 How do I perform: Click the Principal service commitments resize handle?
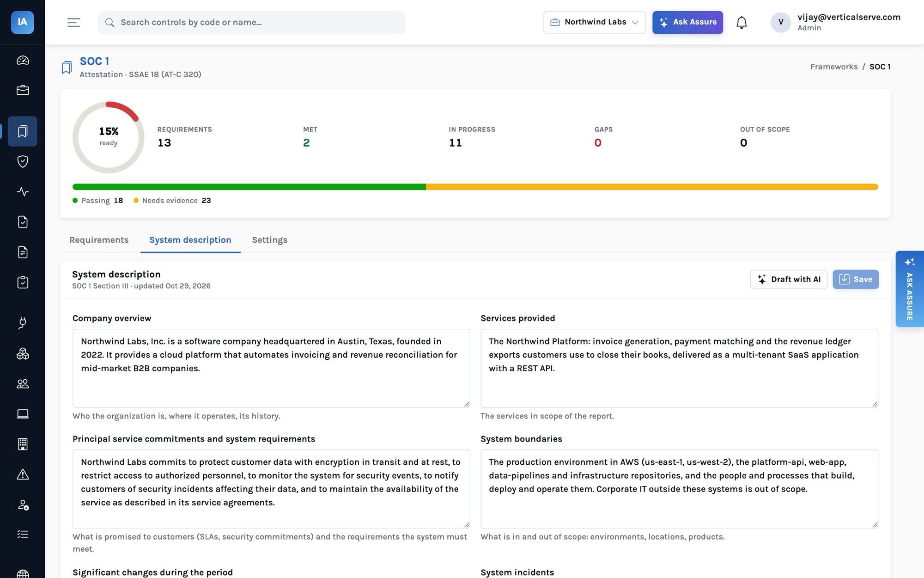pos(467,525)
